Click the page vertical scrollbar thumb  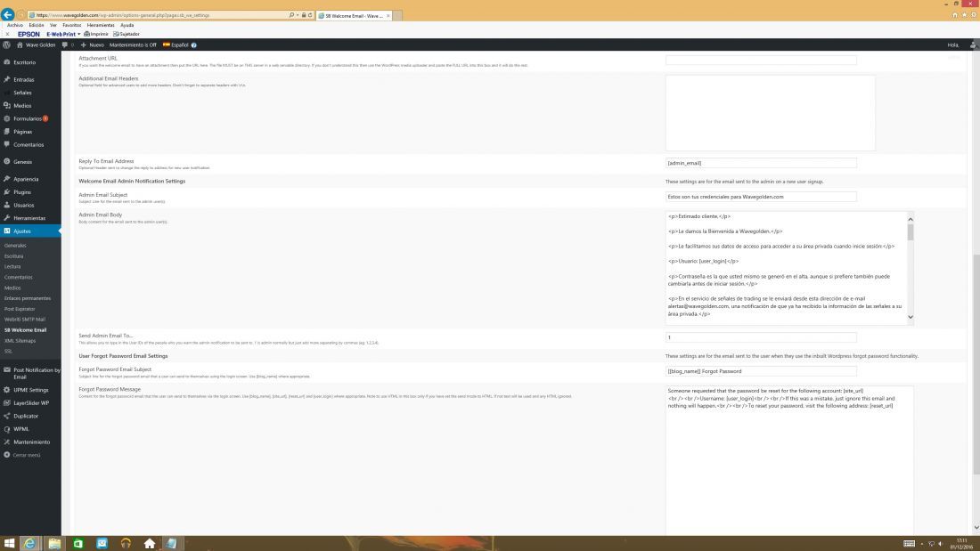[x=976, y=365]
